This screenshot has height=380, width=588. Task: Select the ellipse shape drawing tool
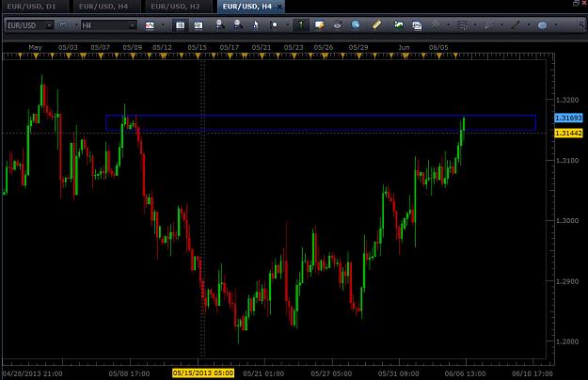pos(542,25)
